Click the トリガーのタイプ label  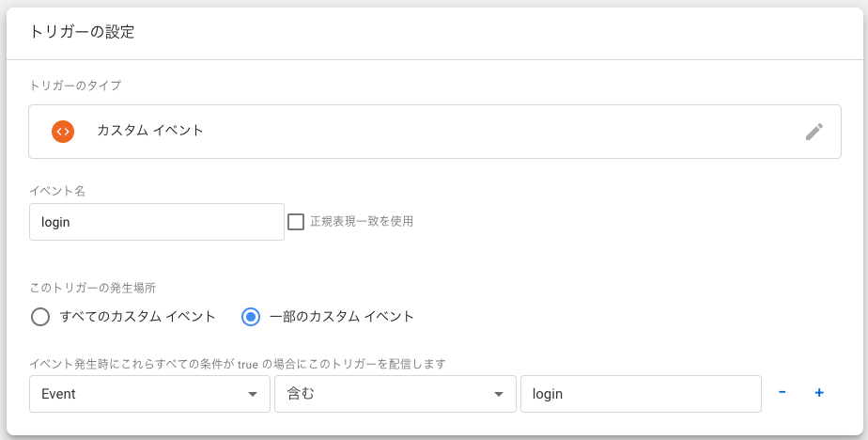pyautogui.click(x=75, y=86)
